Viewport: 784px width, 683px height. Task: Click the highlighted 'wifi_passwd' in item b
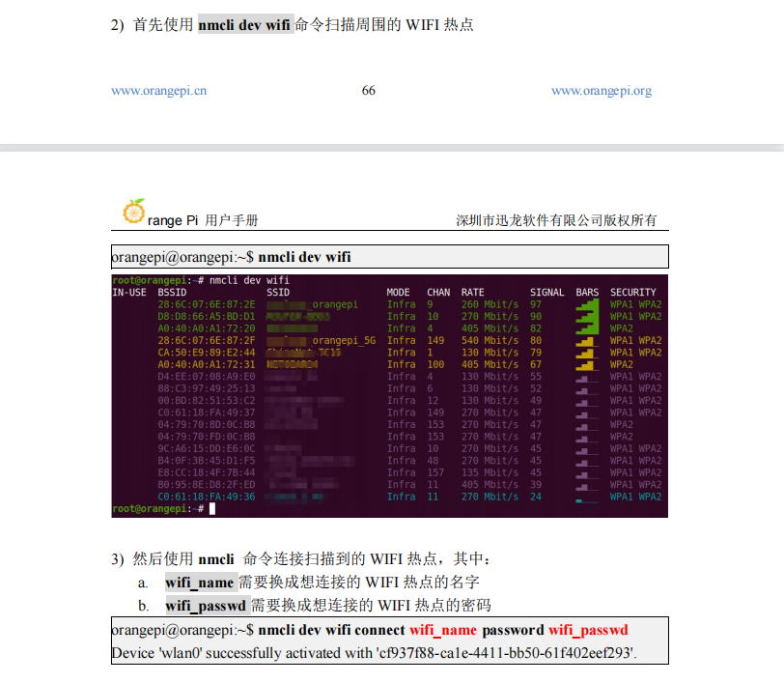pyautogui.click(x=206, y=606)
